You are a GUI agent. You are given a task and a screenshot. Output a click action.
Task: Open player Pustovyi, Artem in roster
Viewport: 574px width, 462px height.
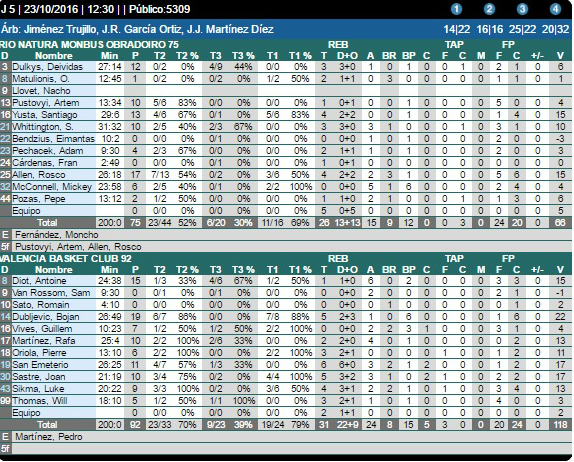(x=46, y=103)
